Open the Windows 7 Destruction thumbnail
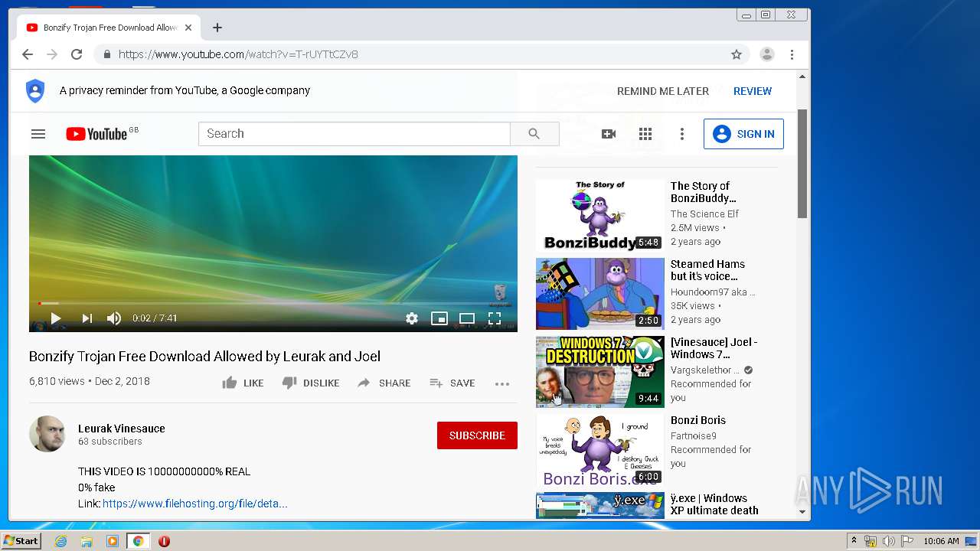This screenshot has height=551, width=980. (x=600, y=372)
